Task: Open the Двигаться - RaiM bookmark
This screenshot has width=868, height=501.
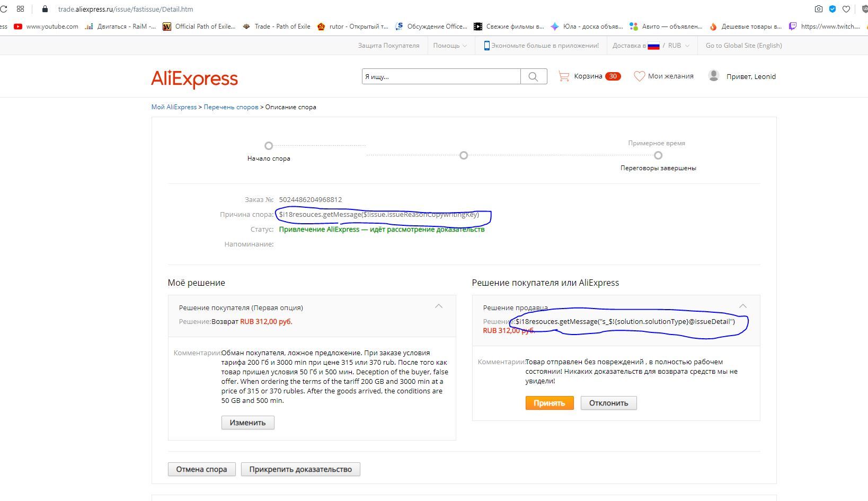Action: [x=120, y=27]
